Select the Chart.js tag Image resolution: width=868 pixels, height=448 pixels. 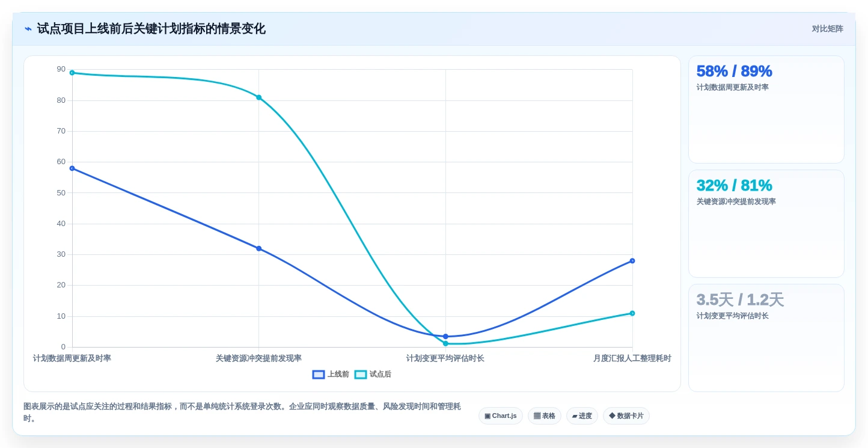501,416
